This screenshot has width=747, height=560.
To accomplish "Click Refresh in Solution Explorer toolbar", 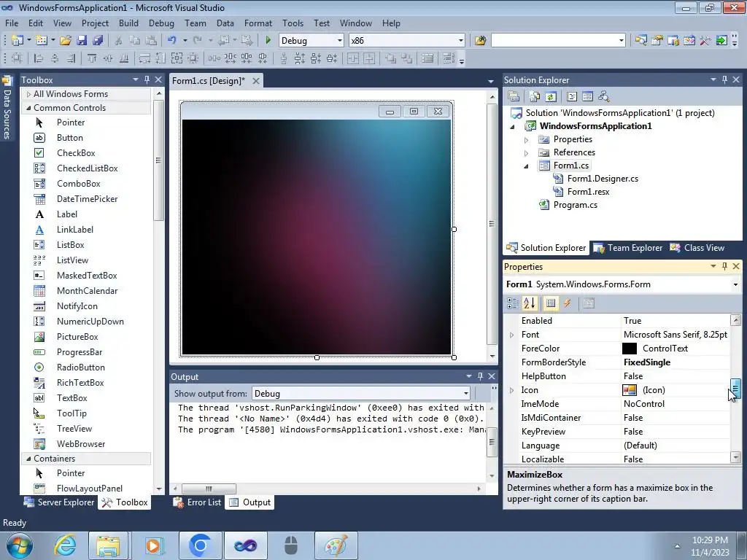I will pos(551,97).
